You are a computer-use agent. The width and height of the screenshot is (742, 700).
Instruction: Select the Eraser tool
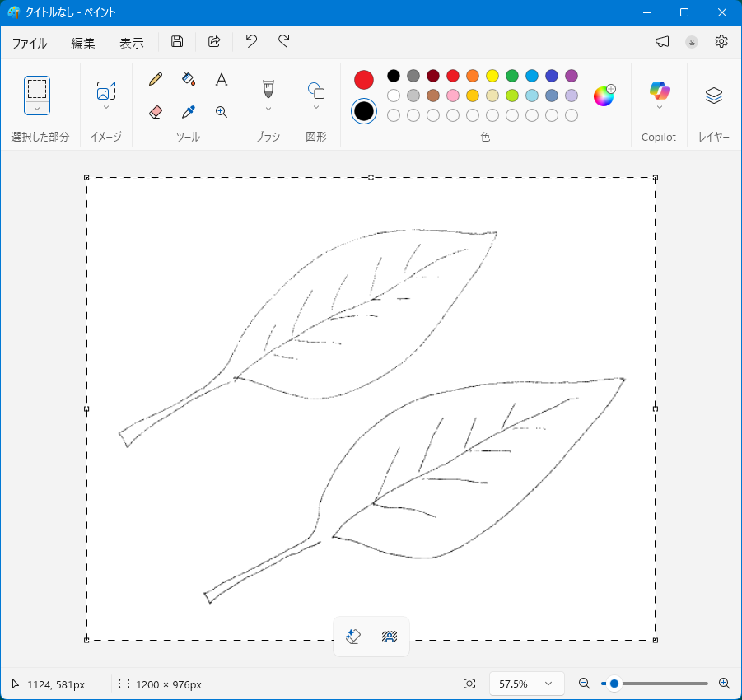pos(156,111)
